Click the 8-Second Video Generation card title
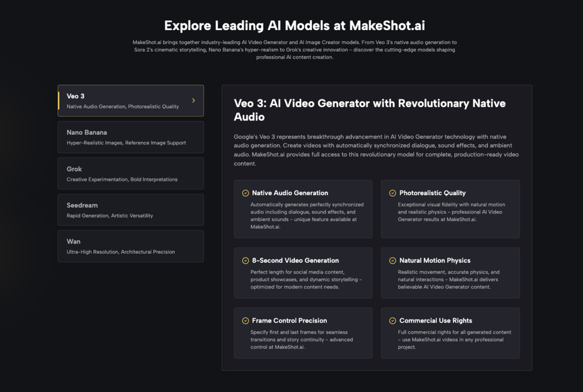The height and width of the screenshot is (392, 583). (295, 261)
